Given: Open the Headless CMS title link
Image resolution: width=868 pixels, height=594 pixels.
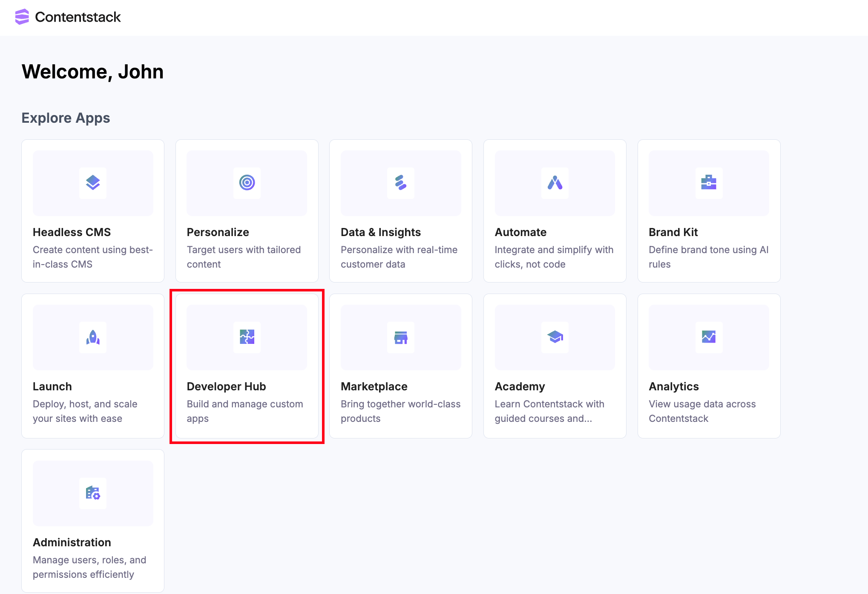Looking at the screenshot, I should point(72,232).
